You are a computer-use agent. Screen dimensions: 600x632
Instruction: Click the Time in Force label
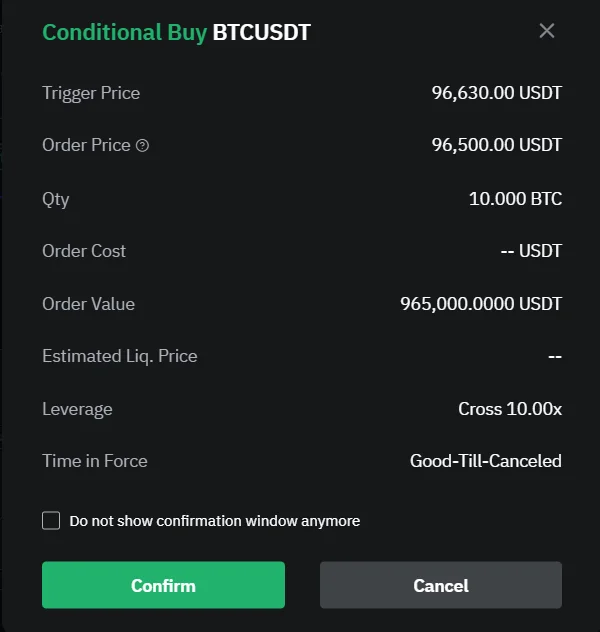coord(94,461)
